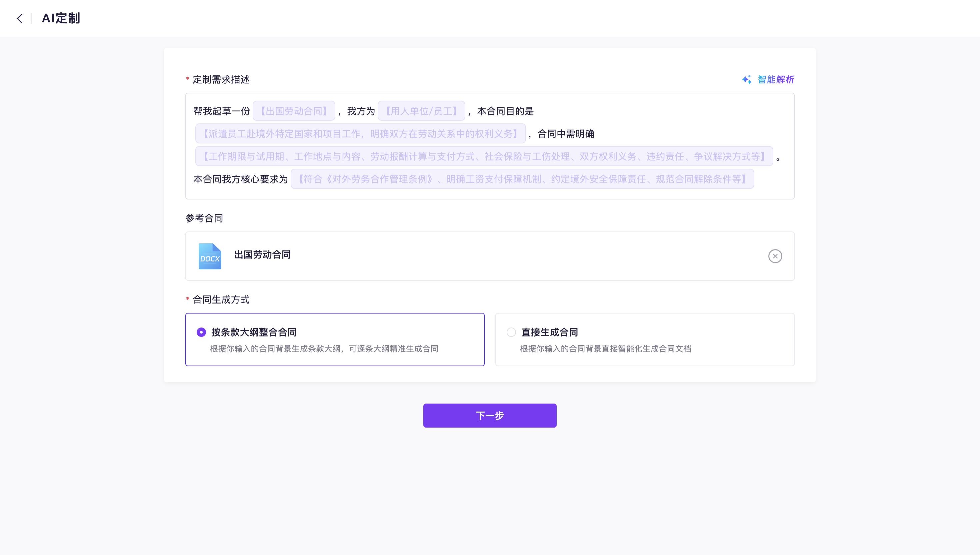Select 直接生成合同 radio button
The width and height of the screenshot is (980, 555).
pos(511,332)
